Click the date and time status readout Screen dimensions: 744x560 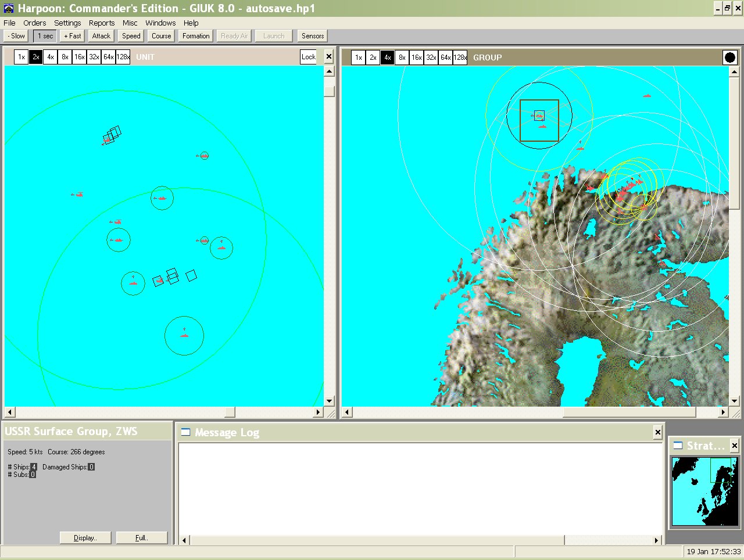coord(714,551)
